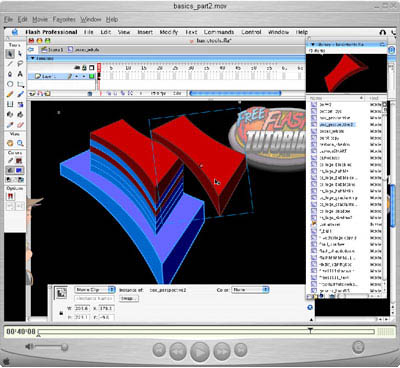400x368 pixels.
Task: Open Flash Control menu
Action: [x=251, y=32]
